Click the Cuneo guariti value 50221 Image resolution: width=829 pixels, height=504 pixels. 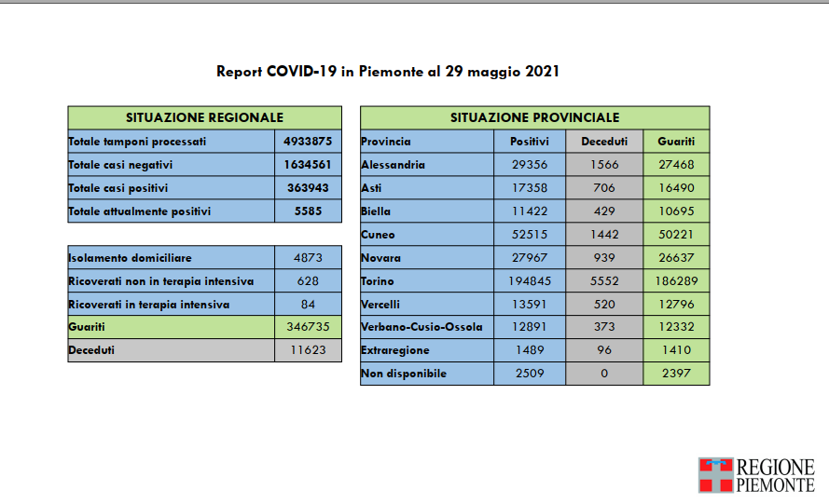click(x=675, y=235)
